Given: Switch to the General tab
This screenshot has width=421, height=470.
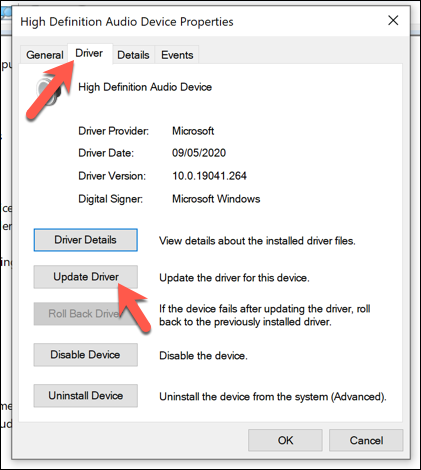Looking at the screenshot, I should (45, 55).
